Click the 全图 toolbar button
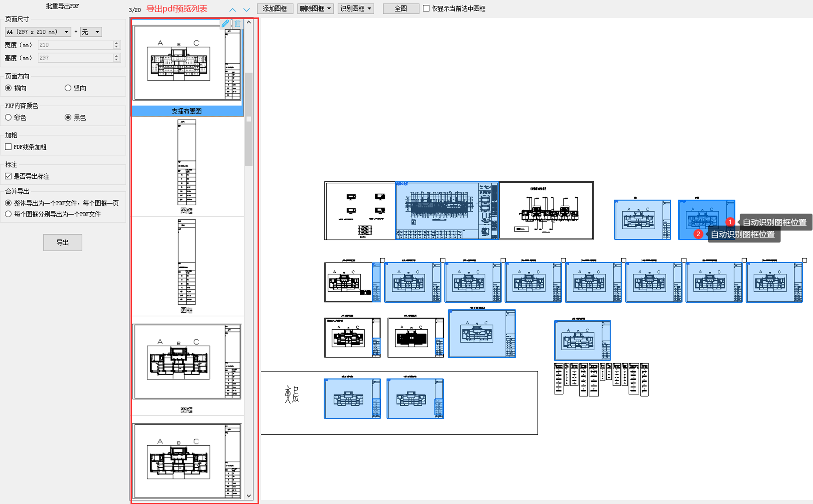Viewport: 813px width, 504px height. [401, 9]
